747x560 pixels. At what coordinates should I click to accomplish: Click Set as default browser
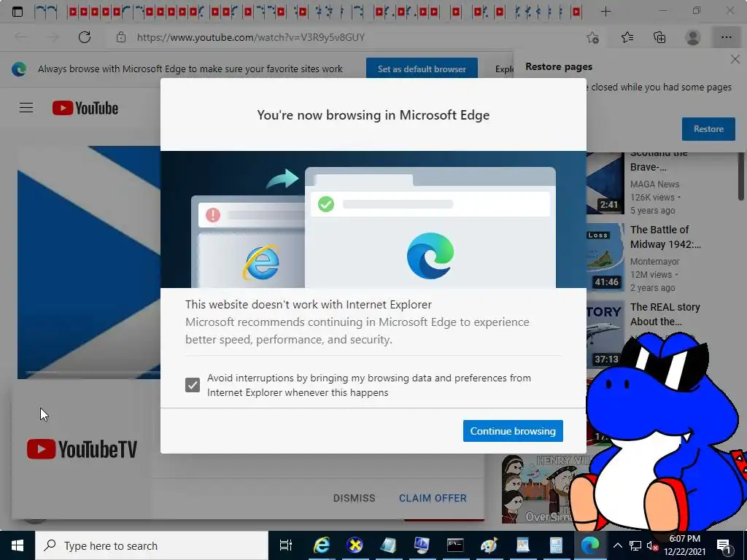pos(422,69)
